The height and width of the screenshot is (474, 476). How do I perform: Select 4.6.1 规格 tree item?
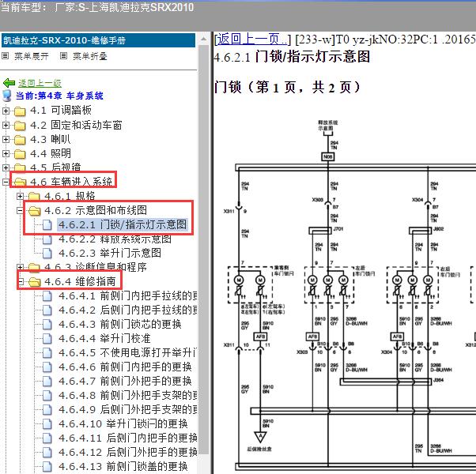[70, 196]
